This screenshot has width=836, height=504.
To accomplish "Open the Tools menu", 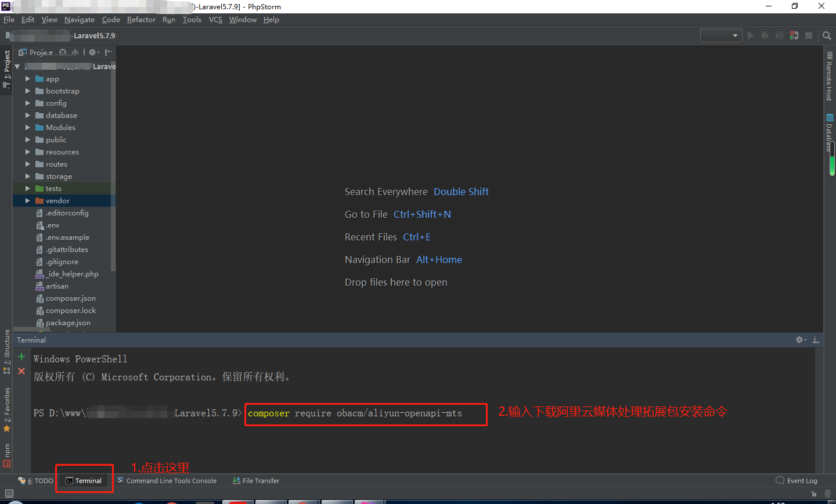I will [x=192, y=20].
